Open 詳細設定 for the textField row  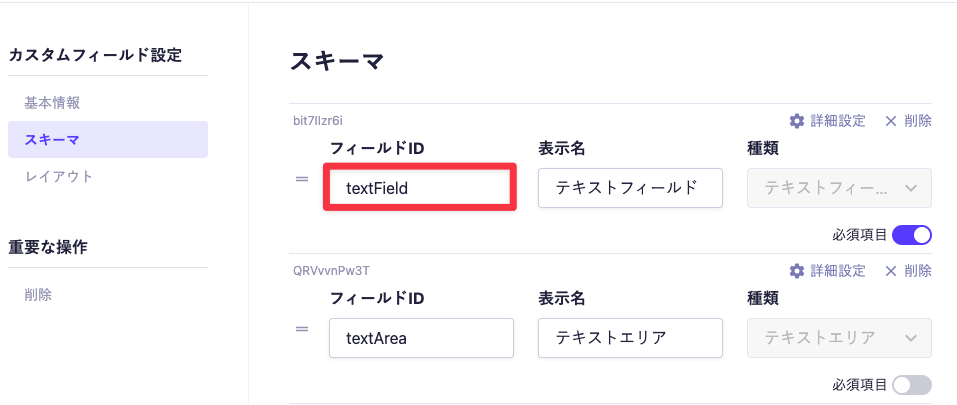838,121
